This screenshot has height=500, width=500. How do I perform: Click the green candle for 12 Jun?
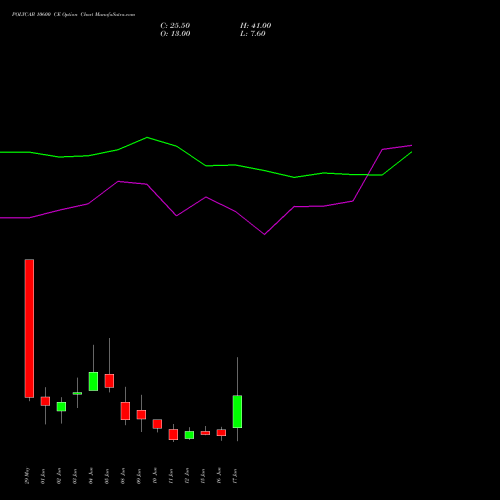point(189,435)
